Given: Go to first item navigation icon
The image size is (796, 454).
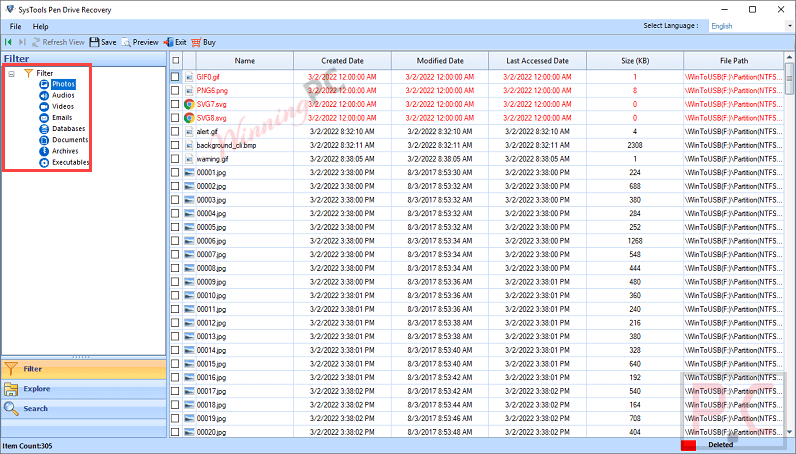Looking at the screenshot, I should coord(8,42).
